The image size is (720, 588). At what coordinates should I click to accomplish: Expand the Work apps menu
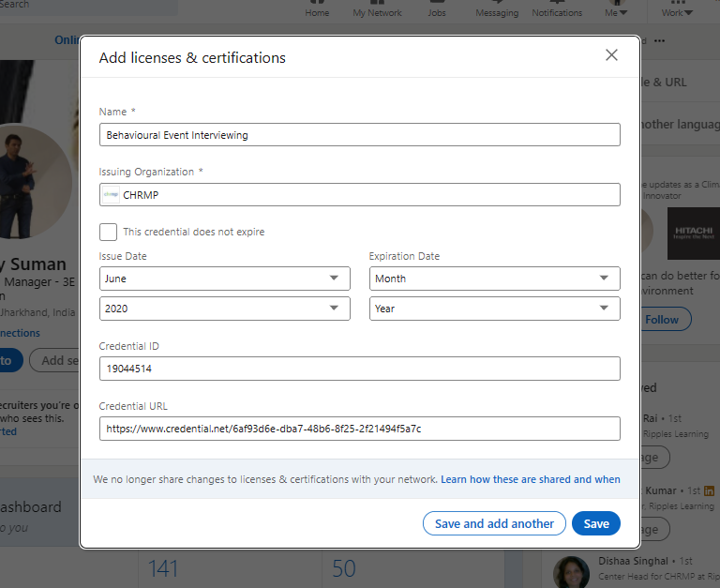677,9
